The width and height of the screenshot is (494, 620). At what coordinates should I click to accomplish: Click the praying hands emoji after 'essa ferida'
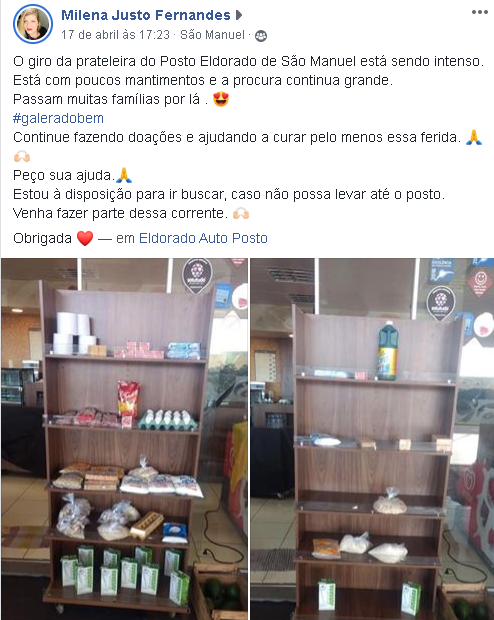click(473, 137)
